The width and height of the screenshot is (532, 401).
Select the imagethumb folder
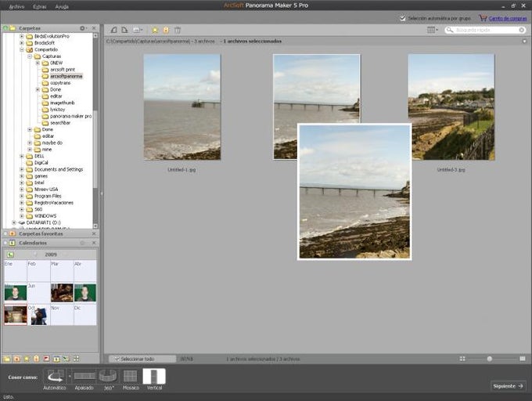pyautogui.click(x=62, y=103)
